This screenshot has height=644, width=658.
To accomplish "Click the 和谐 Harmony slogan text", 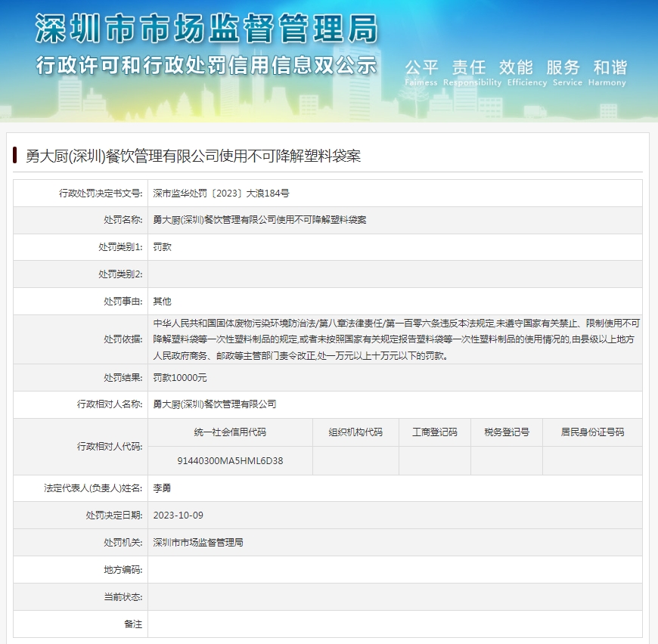I will pos(607,73).
